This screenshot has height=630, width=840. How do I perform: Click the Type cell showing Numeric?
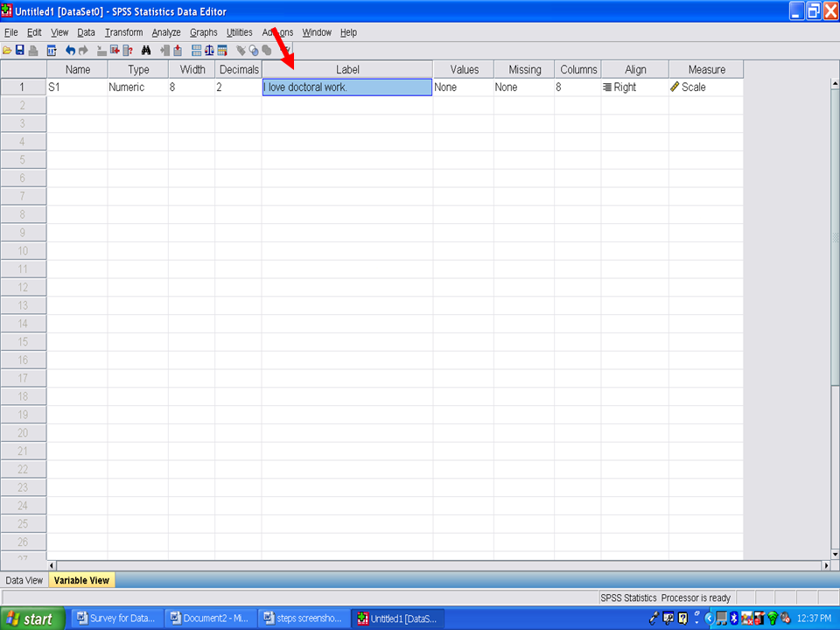[137, 87]
